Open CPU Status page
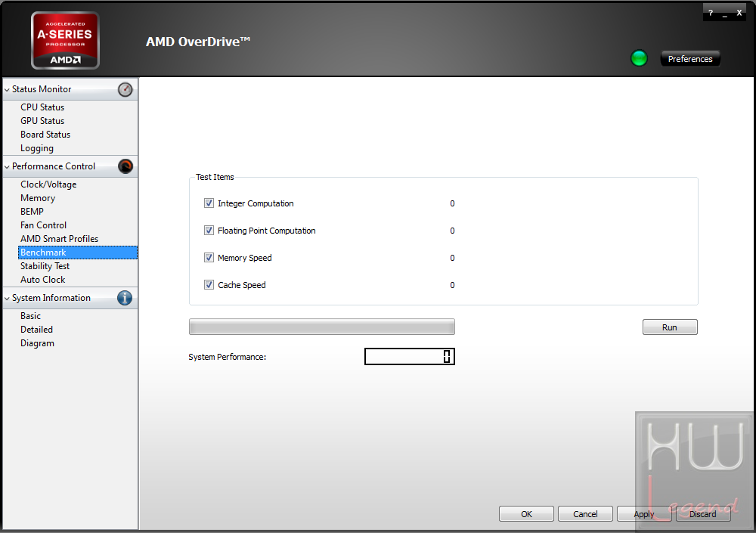This screenshot has width=756, height=533. pos(42,107)
